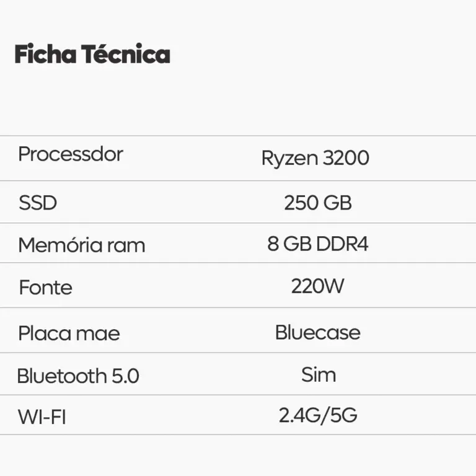The height and width of the screenshot is (476, 476).
Task: Select the Memória ram label
Action: pos(81,245)
